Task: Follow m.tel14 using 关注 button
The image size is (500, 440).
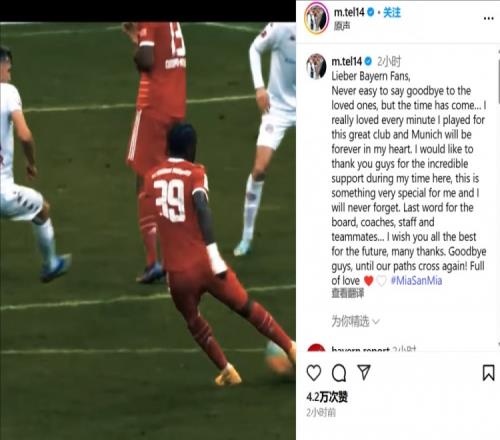Action: tap(392, 13)
